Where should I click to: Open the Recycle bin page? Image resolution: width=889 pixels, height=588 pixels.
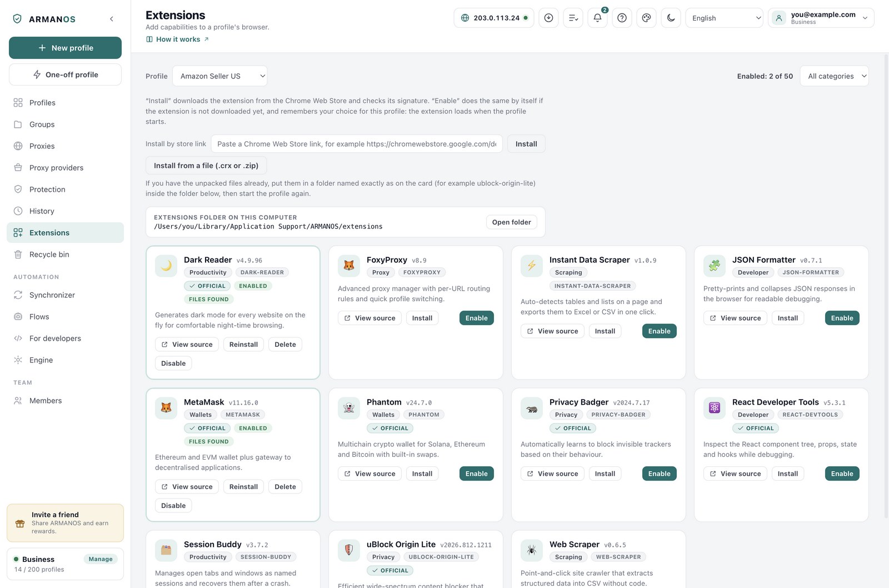(x=65, y=255)
